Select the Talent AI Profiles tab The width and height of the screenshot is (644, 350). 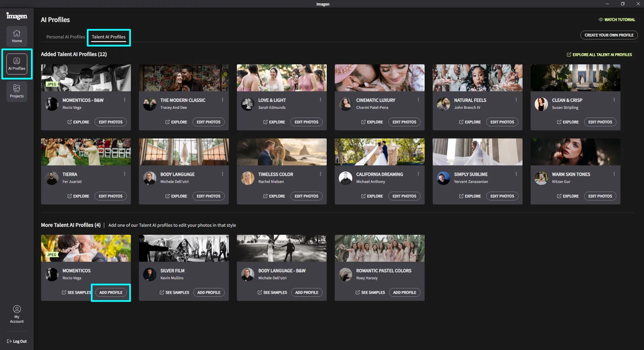[109, 37]
